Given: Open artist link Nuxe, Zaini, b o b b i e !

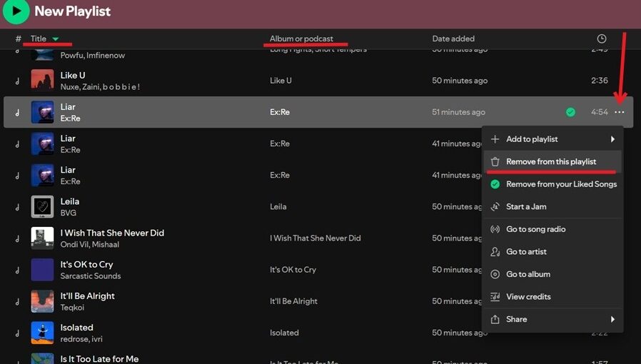Looking at the screenshot, I should (x=100, y=86).
